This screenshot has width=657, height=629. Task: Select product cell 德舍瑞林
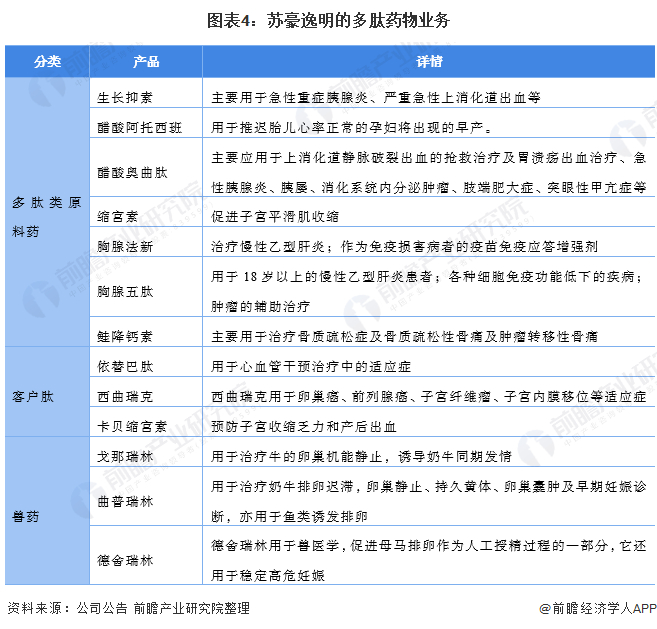pyautogui.click(x=146, y=555)
